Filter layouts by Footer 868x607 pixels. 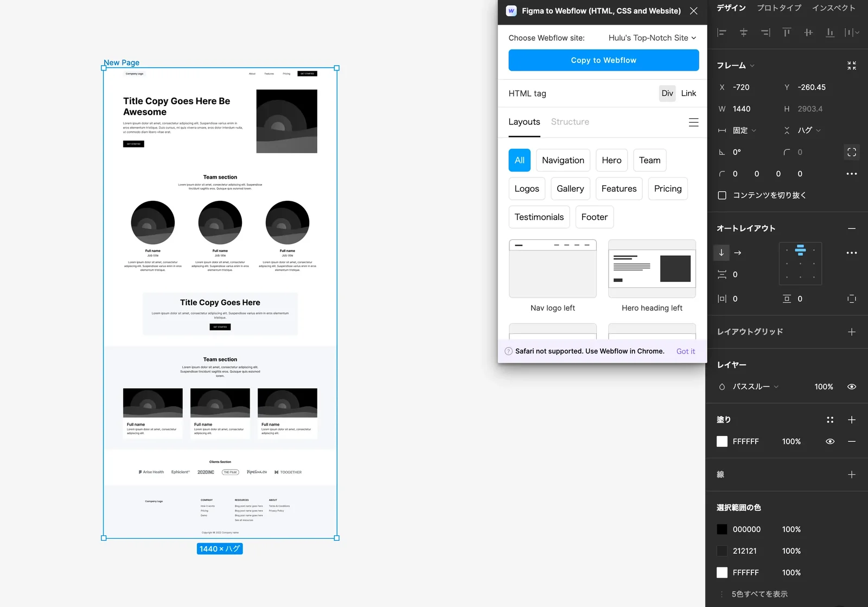coord(595,217)
